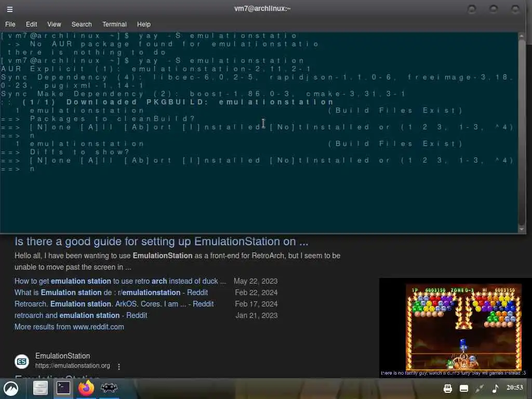Open the View menu
The image size is (532, 399).
54,24
